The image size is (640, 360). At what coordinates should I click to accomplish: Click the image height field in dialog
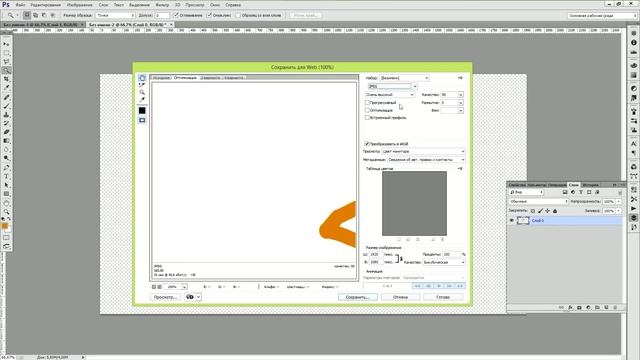[375, 262]
